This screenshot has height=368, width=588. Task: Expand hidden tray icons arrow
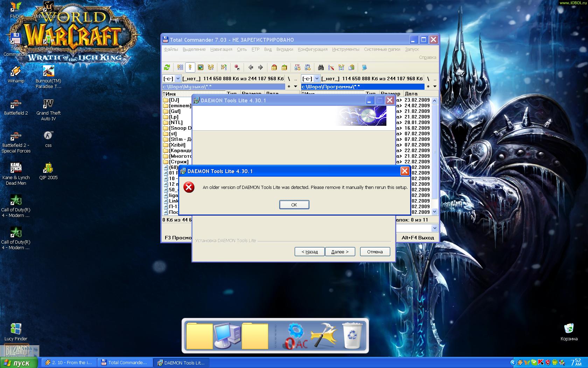coord(513,362)
